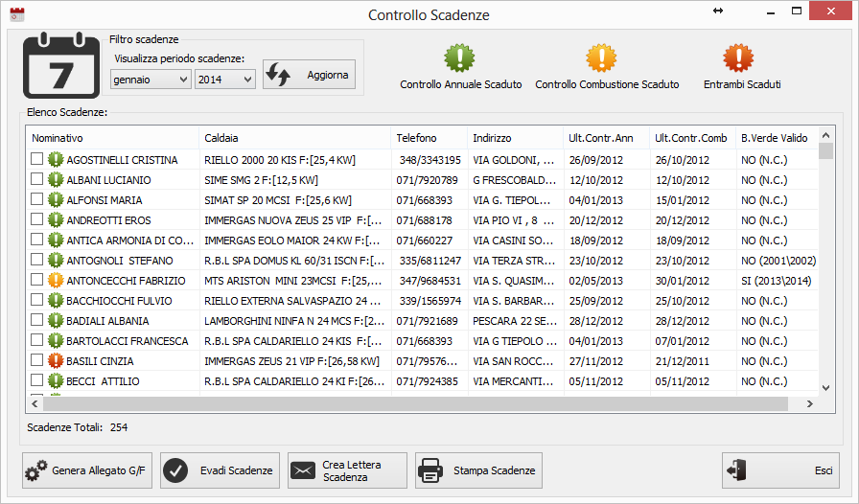The image size is (859, 504).
Task: Open the year dropdown showing 2014
Action: pos(225,80)
